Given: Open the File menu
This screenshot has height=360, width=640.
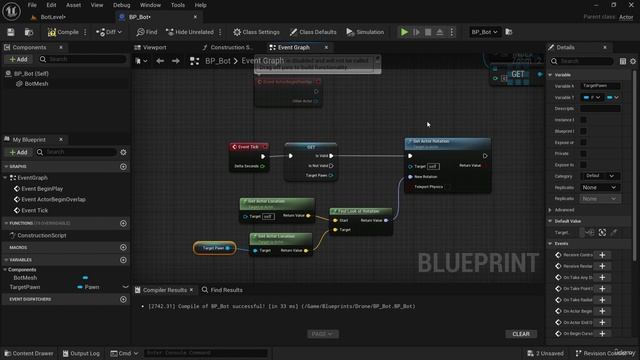Looking at the screenshot, I should point(32,5).
